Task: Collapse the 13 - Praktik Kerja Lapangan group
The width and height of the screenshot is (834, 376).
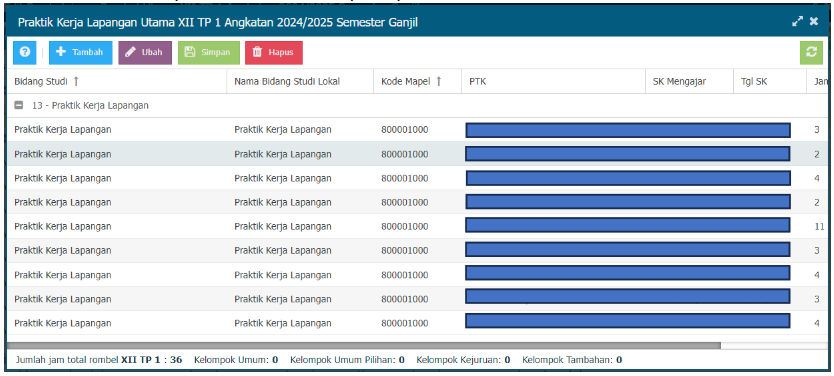Action: point(19,105)
